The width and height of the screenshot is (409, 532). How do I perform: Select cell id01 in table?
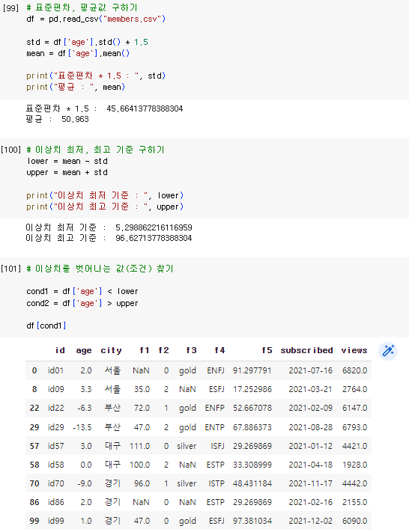click(55, 370)
